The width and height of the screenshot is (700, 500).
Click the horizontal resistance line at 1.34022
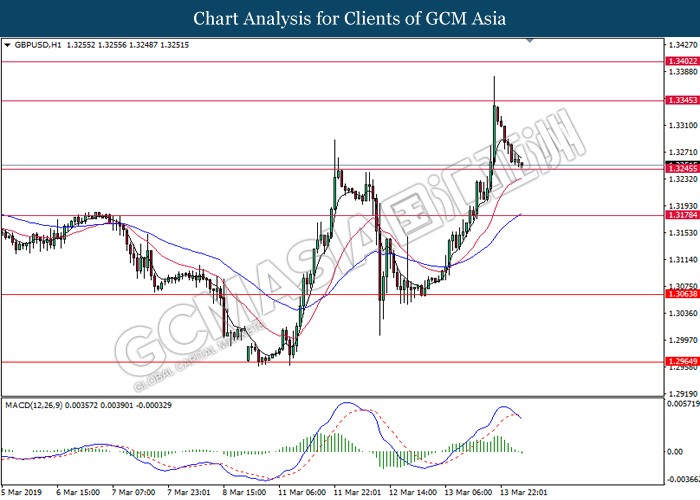pos(333,62)
